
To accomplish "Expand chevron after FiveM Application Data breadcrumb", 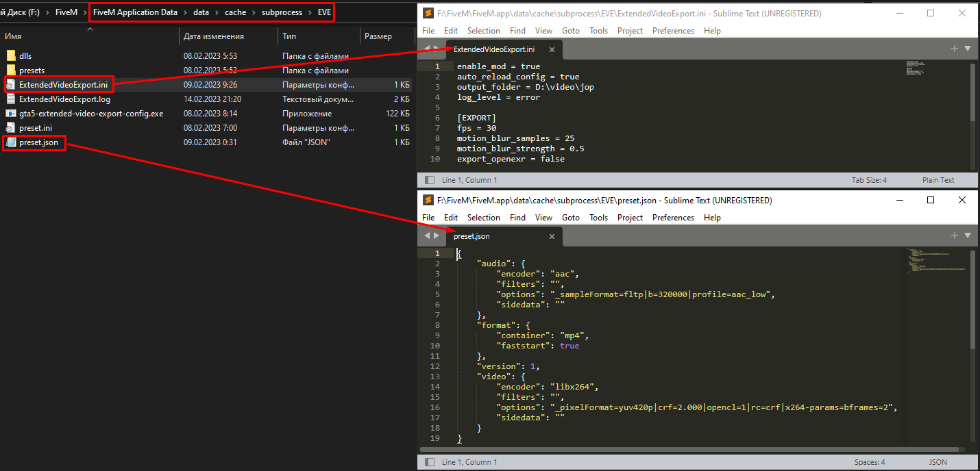I will tap(185, 12).
